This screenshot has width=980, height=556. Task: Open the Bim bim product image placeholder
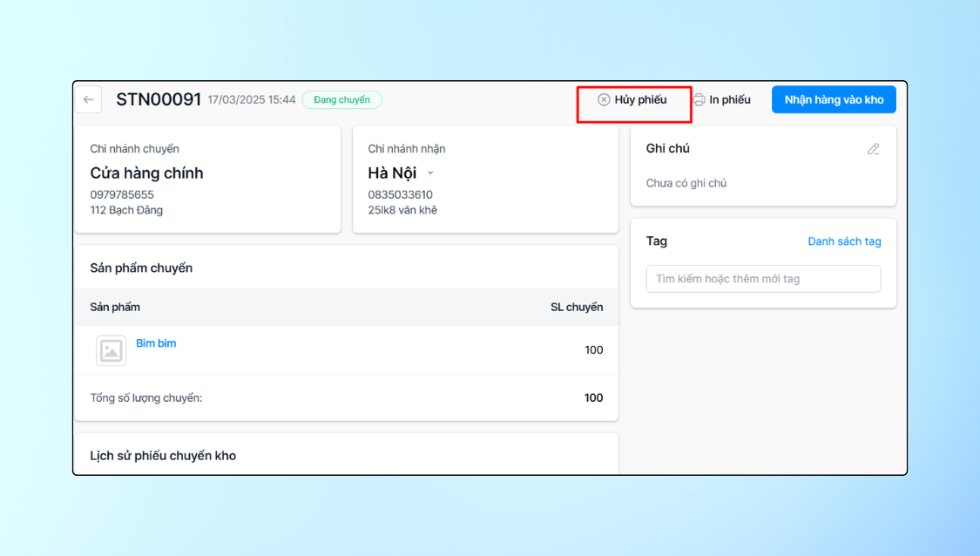point(112,350)
